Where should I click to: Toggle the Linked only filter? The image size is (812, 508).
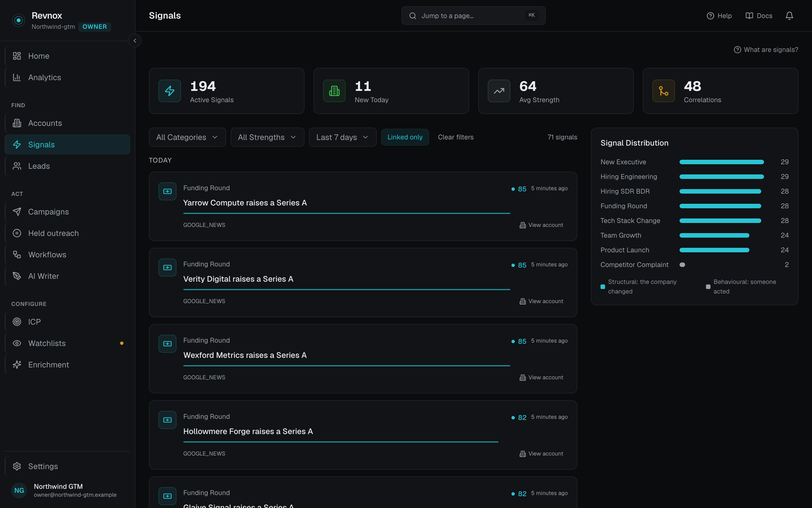coord(405,137)
